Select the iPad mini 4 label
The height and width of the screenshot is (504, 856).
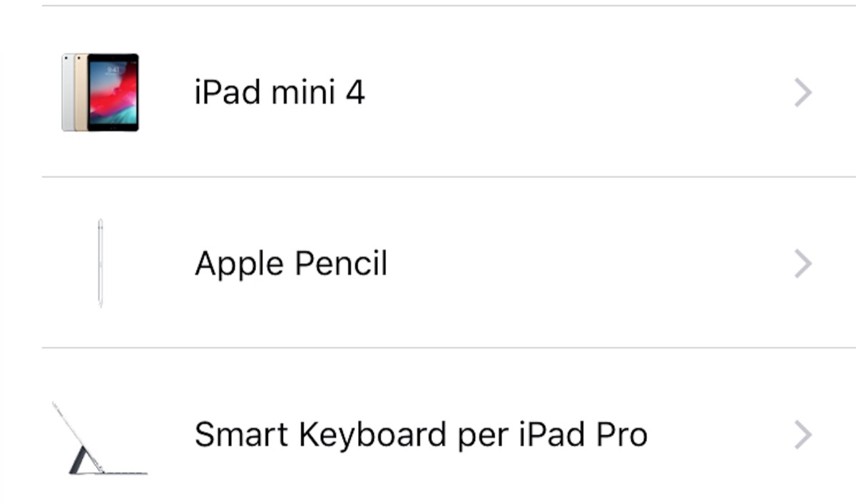[280, 93]
